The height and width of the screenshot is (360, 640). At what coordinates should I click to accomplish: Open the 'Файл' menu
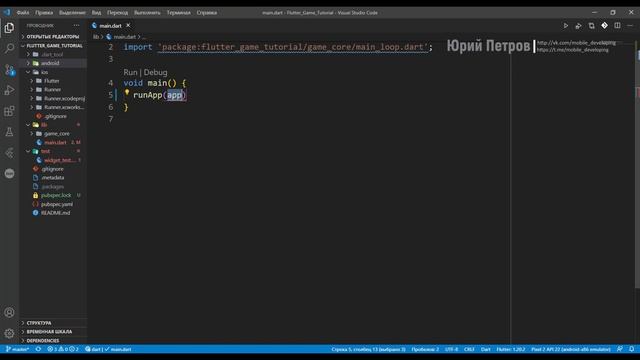click(23, 13)
